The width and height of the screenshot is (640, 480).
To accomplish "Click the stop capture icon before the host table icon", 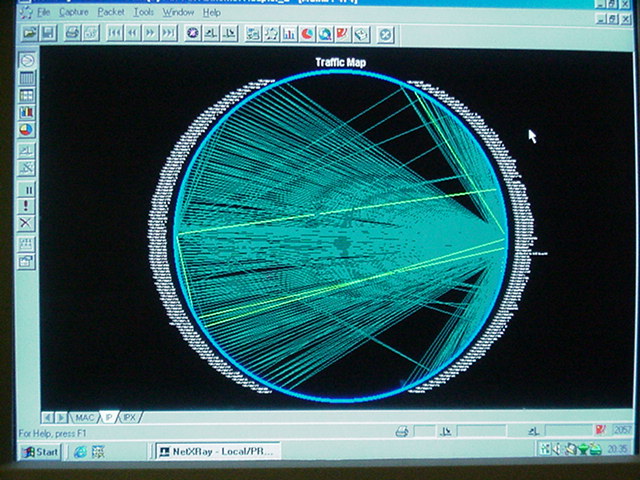I will 229,33.
